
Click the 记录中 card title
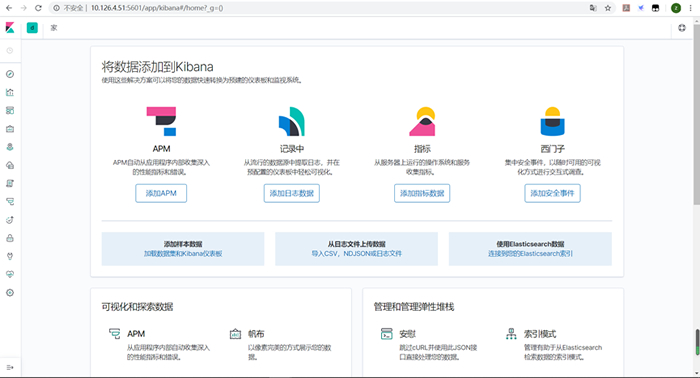(292, 149)
